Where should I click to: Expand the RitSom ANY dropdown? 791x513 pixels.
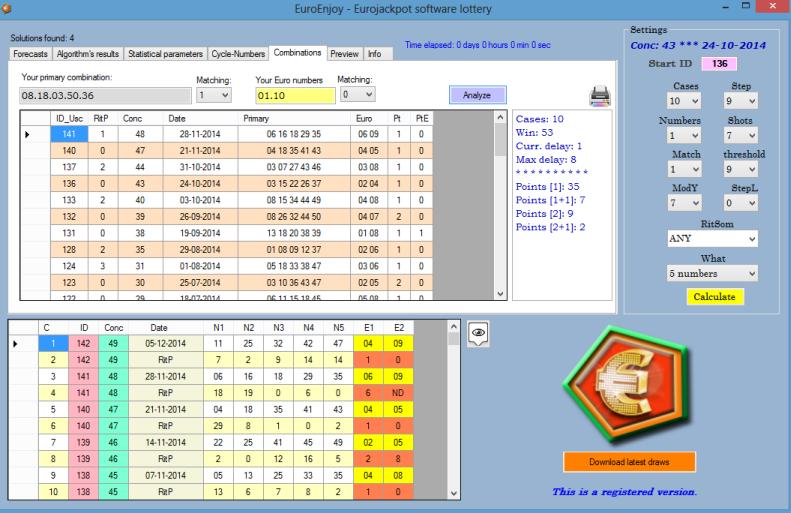point(712,238)
